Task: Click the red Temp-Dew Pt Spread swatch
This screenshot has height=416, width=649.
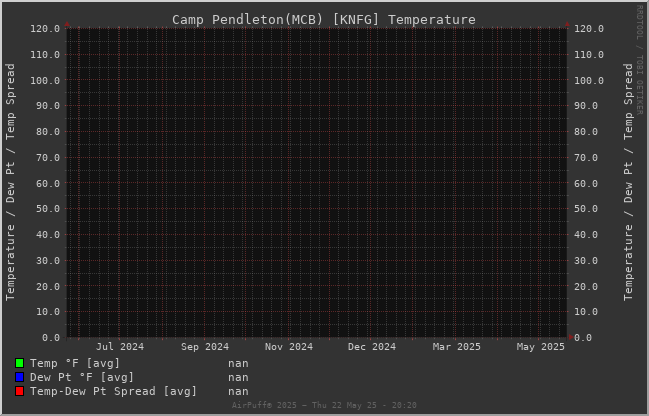Action: tap(19, 391)
